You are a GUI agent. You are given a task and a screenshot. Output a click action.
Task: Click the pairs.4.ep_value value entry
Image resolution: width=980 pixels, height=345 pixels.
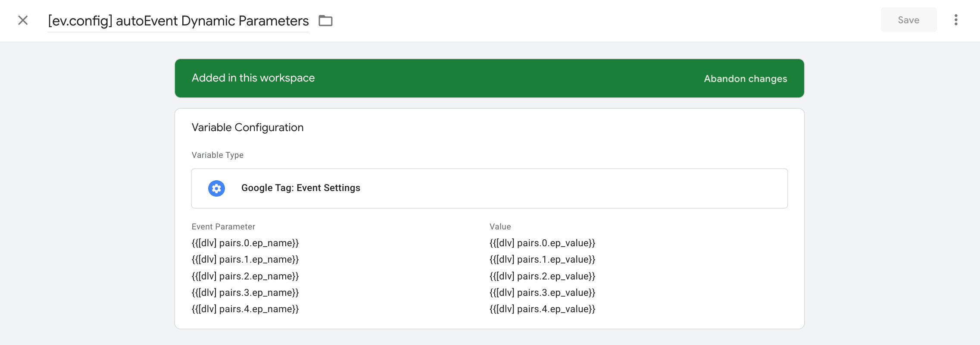(x=542, y=309)
